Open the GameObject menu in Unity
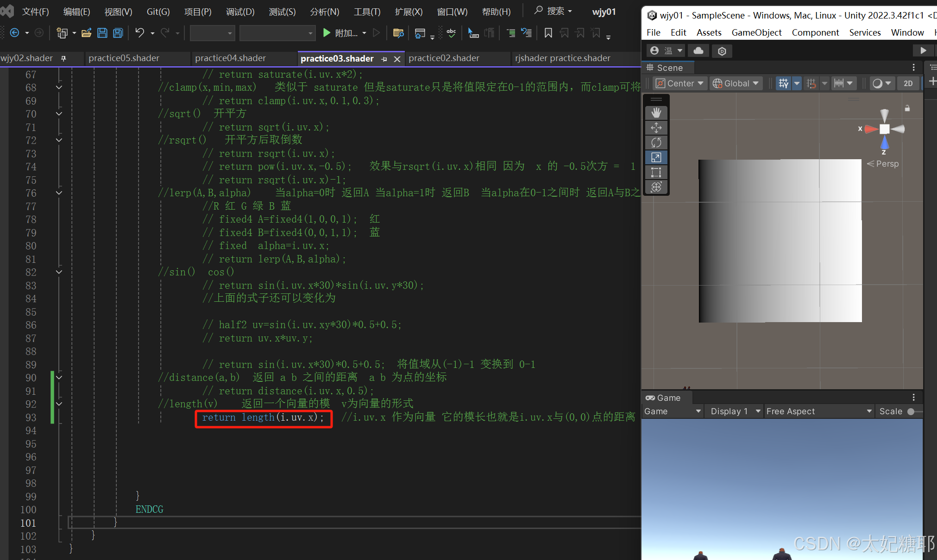This screenshot has height=560, width=937. (757, 32)
